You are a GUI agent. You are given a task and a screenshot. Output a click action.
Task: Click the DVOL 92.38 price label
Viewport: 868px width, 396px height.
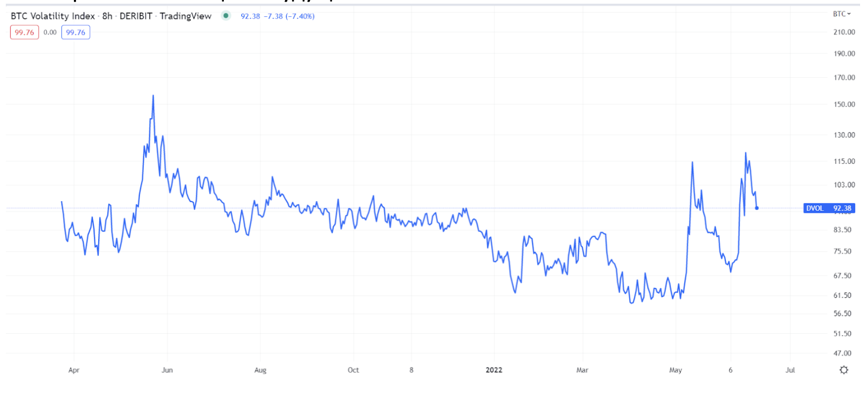pyautogui.click(x=828, y=208)
